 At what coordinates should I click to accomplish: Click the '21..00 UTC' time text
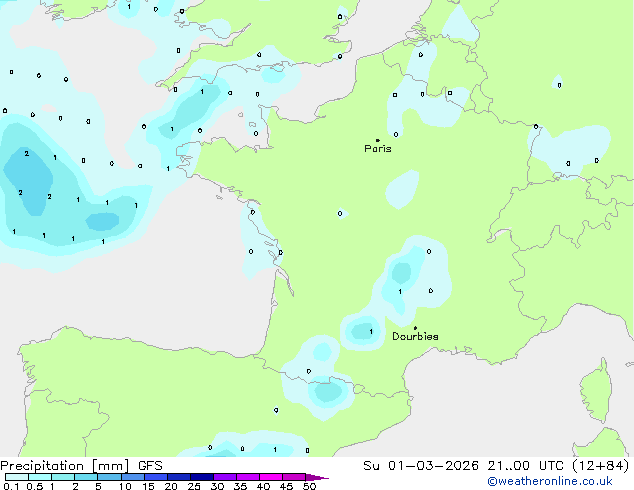[x=526, y=466]
